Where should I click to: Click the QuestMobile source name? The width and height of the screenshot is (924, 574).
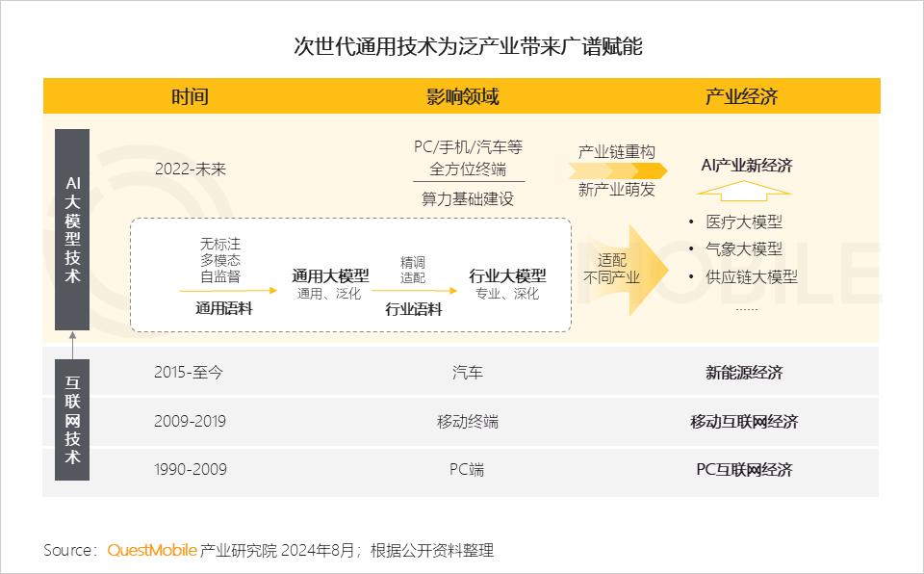coord(152,550)
